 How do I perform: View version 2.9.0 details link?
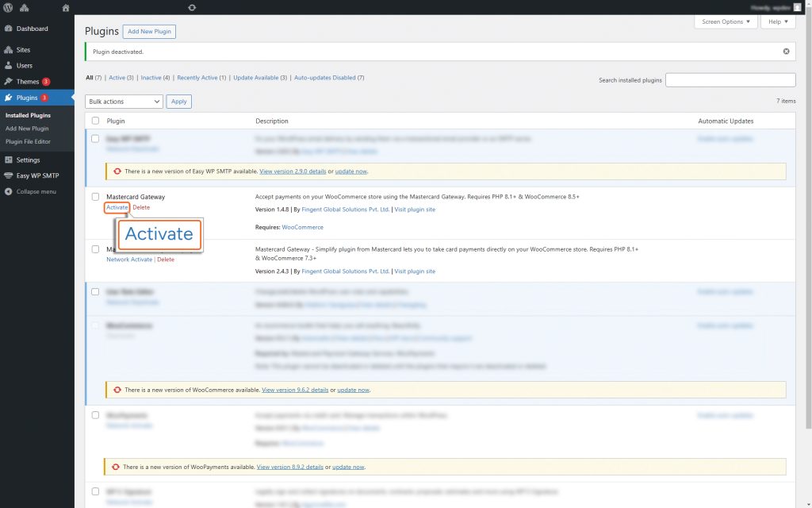pyautogui.click(x=293, y=171)
